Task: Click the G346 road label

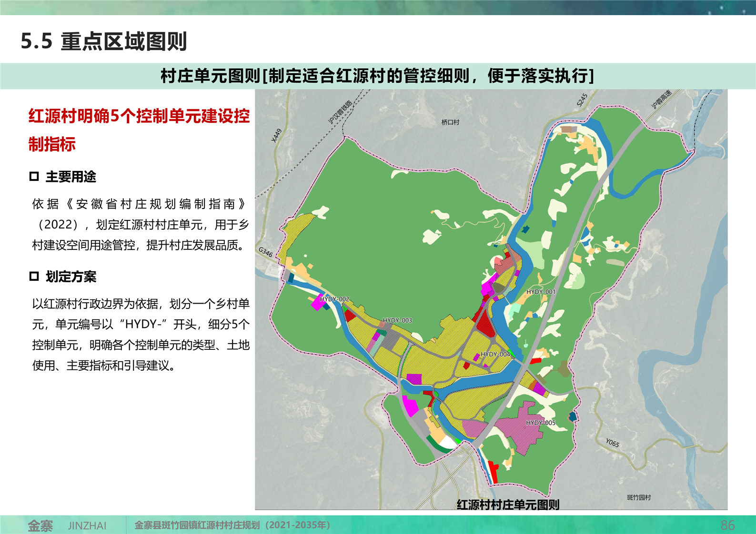Action: pyautogui.click(x=265, y=252)
